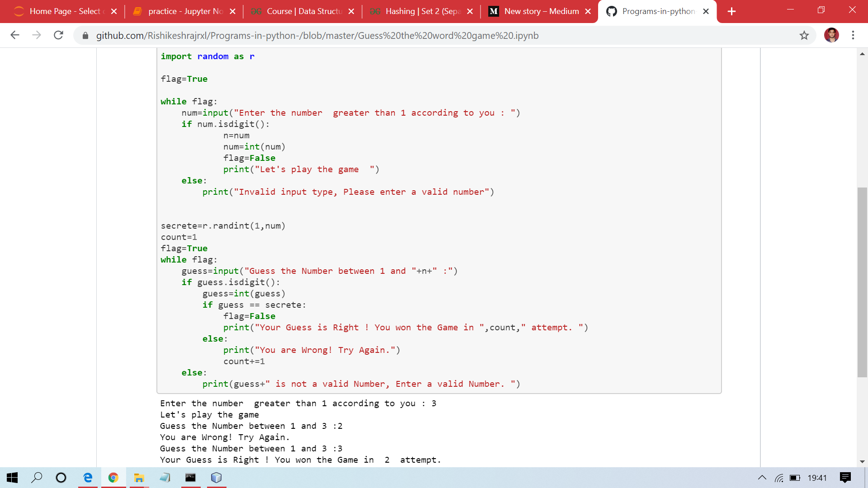Reload the current GitHub page
The image size is (868, 488).
(58, 35)
